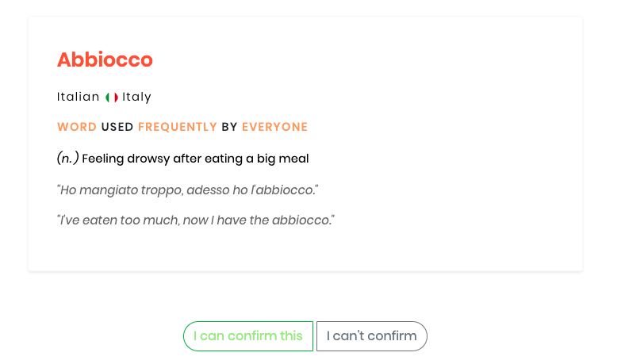Click the '(n.)' part-of-speech marker
This screenshot has height=364, width=625.
click(67, 159)
